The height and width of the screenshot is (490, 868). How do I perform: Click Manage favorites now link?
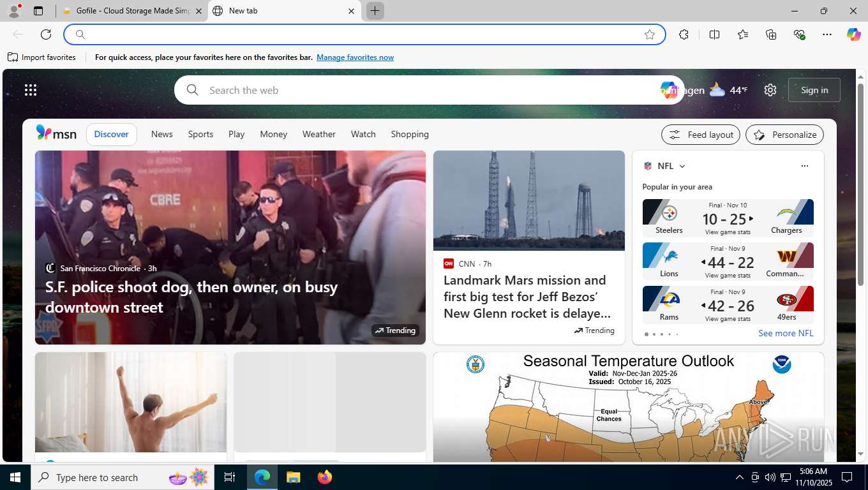(355, 57)
